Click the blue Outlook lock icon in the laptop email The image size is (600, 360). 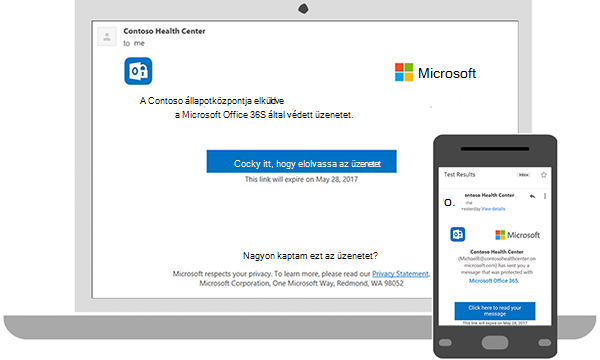tap(138, 71)
